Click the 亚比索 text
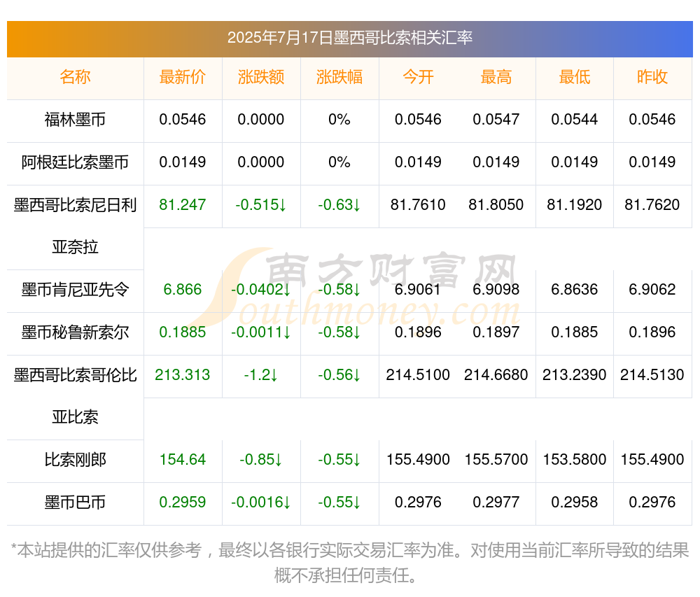 pyautogui.click(x=75, y=417)
